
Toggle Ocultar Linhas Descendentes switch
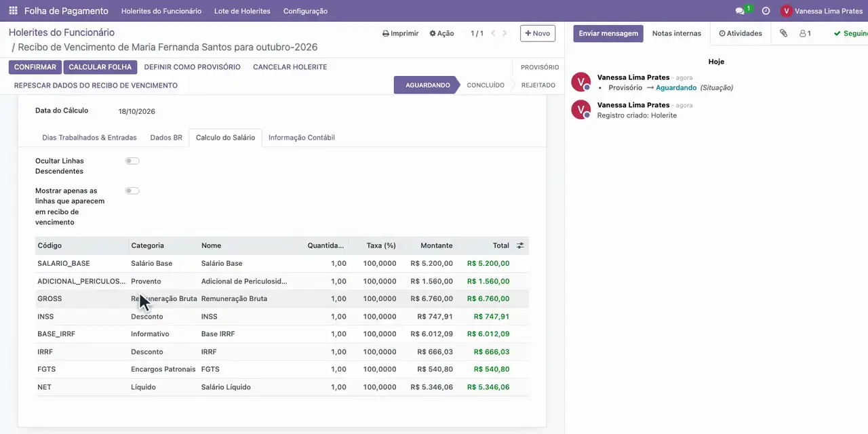[x=132, y=161]
